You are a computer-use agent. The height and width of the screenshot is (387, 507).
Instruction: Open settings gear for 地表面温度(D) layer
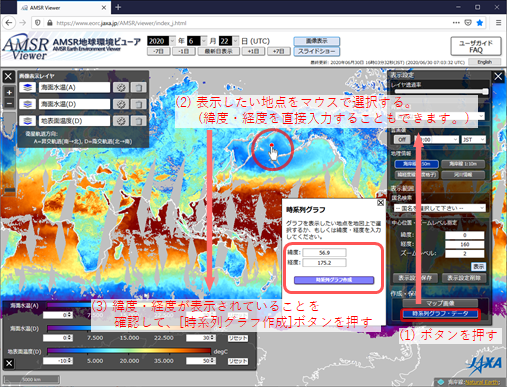(121, 121)
